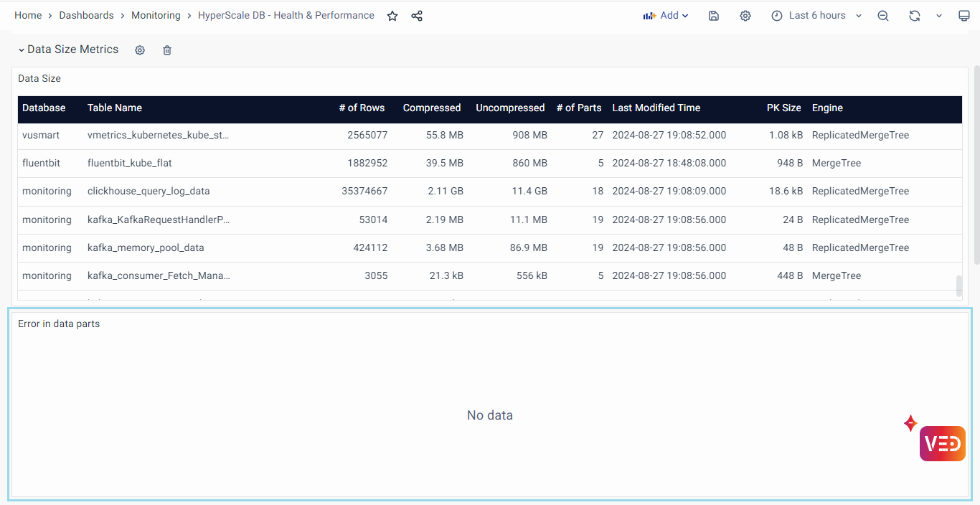The height and width of the screenshot is (505, 980).
Task: Expand refresh interval dropdown arrow
Action: point(938,16)
